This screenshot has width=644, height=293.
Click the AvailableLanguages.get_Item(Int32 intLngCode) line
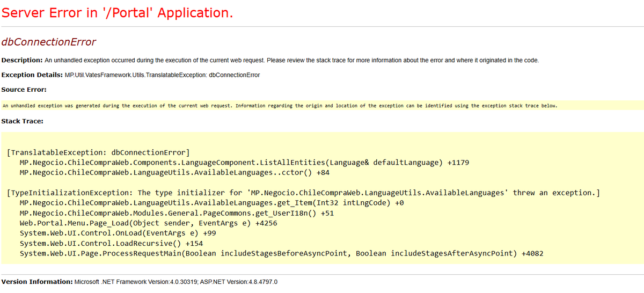click(211, 203)
